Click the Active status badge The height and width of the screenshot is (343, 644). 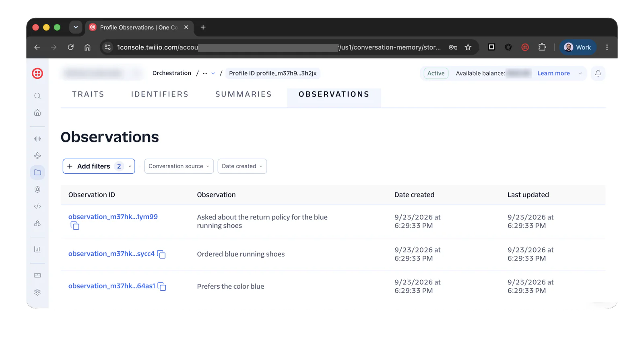(436, 73)
